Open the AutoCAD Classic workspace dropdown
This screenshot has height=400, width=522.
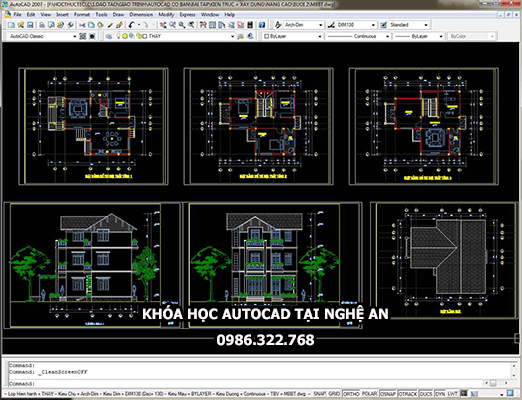coord(75,36)
